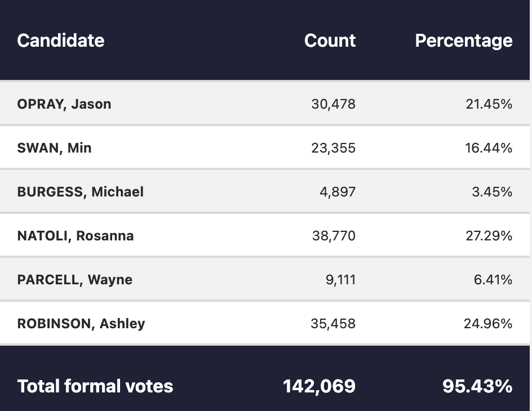Select the OPRAY, Jason candidate name
The image size is (532, 411).
(64, 104)
